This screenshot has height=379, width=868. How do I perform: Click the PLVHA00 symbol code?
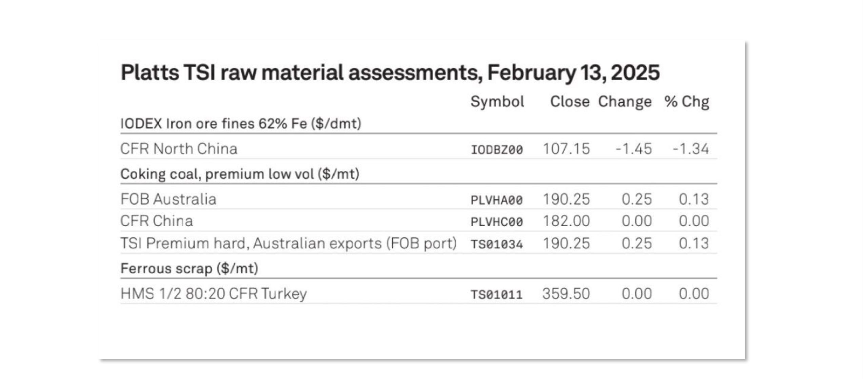pyautogui.click(x=497, y=200)
